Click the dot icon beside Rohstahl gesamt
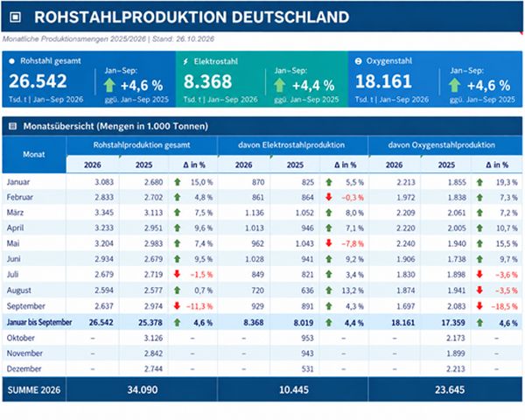The image size is (525, 420). pos(11,61)
